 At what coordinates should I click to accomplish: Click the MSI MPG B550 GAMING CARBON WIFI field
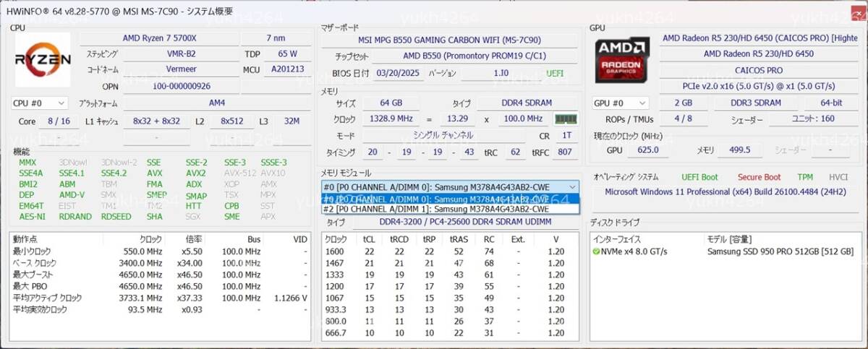coord(450,40)
